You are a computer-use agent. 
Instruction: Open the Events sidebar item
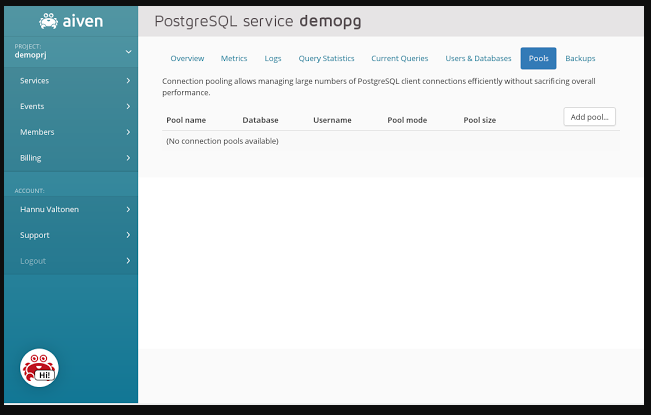click(x=32, y=106)
